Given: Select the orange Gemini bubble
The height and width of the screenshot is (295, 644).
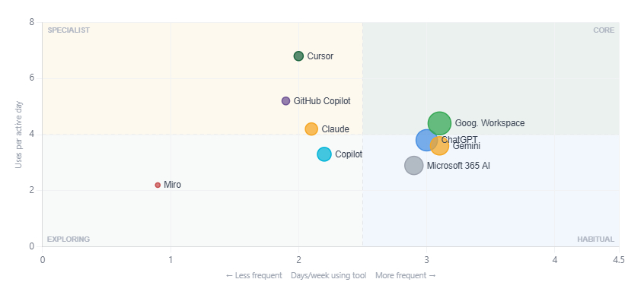Looking at the screenshot, I should pos(439,146).
